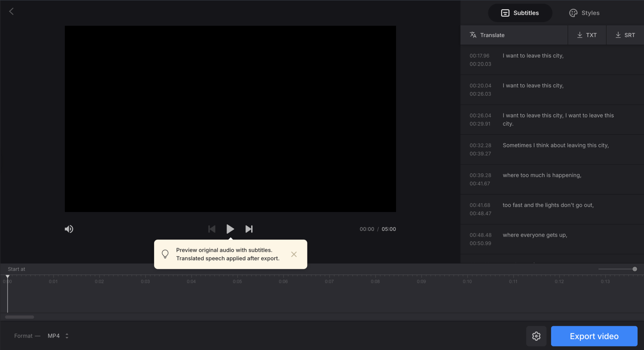Select the playhead marker at 0:00

(x=7, y=277)
